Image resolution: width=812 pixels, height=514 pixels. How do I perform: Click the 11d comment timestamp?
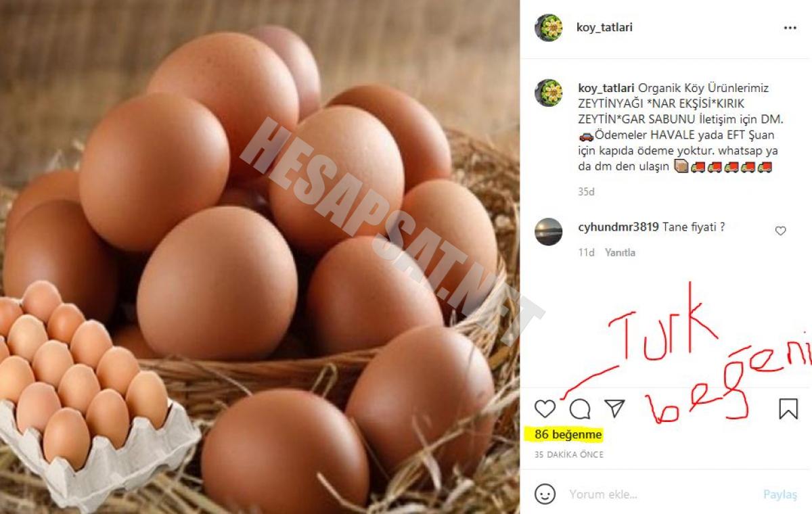[x=586, y=252]
